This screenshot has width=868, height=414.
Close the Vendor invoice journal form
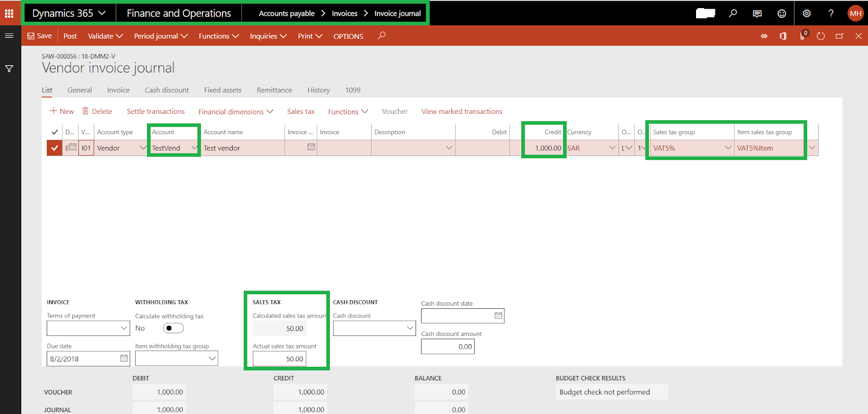point(858,36)
